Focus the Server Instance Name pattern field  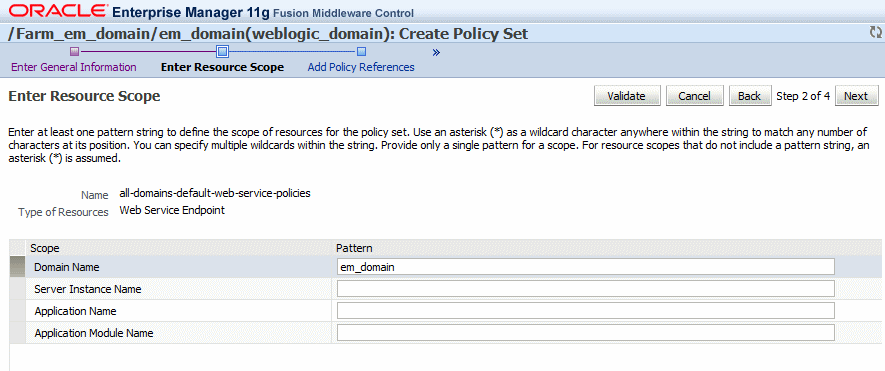[x=586, y=289]
